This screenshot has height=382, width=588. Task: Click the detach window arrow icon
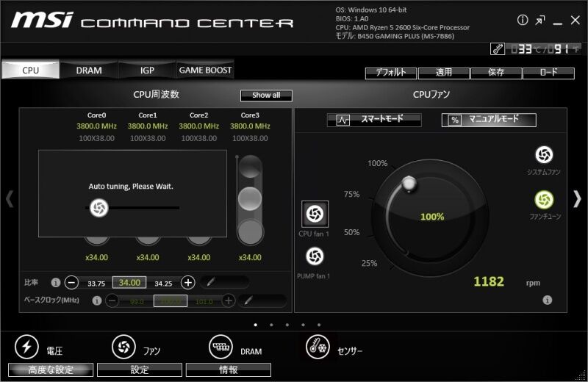coord(540,21)
